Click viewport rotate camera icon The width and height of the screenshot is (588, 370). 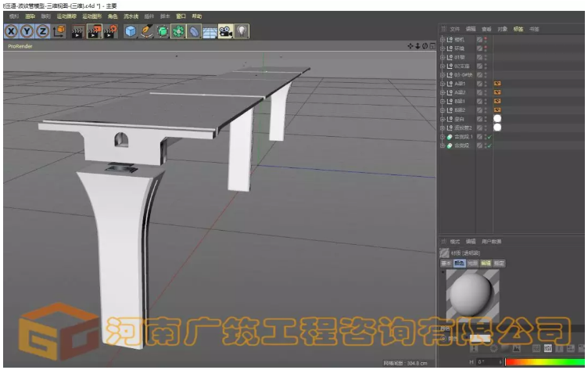click(x=425, y=46)
